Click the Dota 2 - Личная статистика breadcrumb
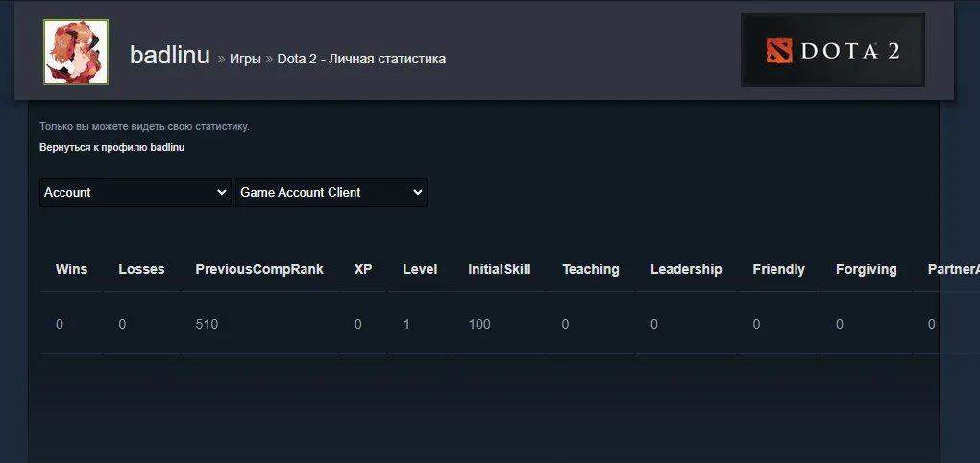Image resolution: width=980 pixels, height=463 pixels. [x=361, y=60]
